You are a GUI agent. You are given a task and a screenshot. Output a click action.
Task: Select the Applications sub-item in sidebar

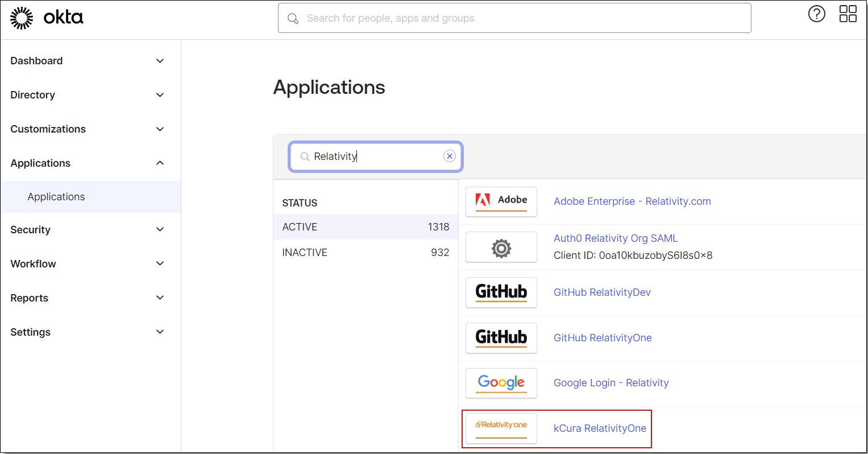(90, 197)
